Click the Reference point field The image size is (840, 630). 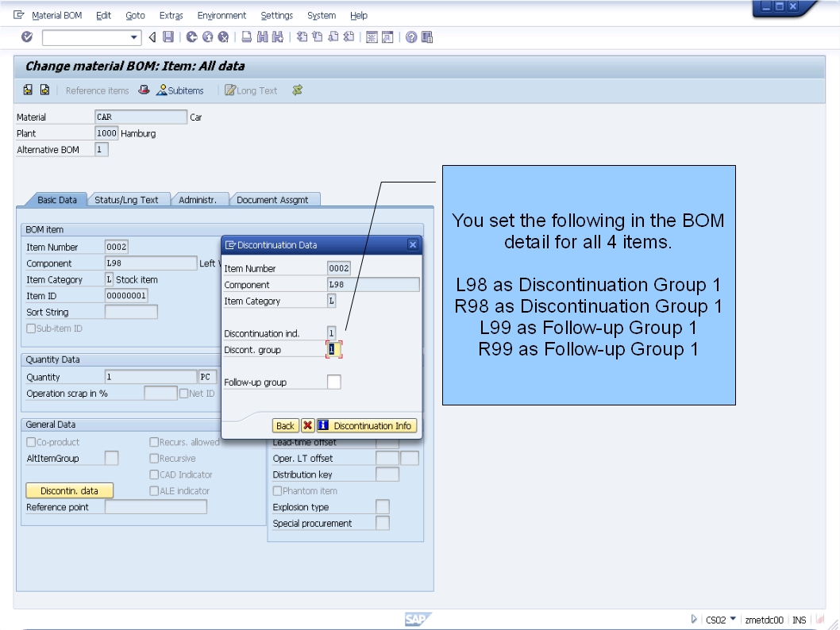[x=156, y=507]
